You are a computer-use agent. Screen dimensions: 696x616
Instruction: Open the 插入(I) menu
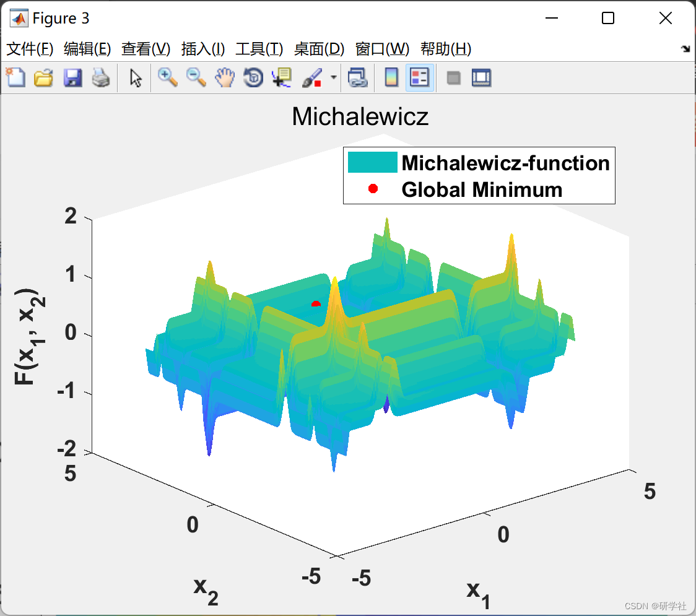pyautogui.click(x=203, y=49)
